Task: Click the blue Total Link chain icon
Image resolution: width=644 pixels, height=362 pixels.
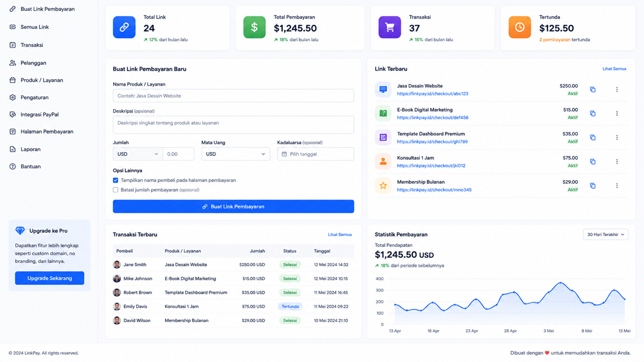Action: pyautogui.click(x=124, y=27)
